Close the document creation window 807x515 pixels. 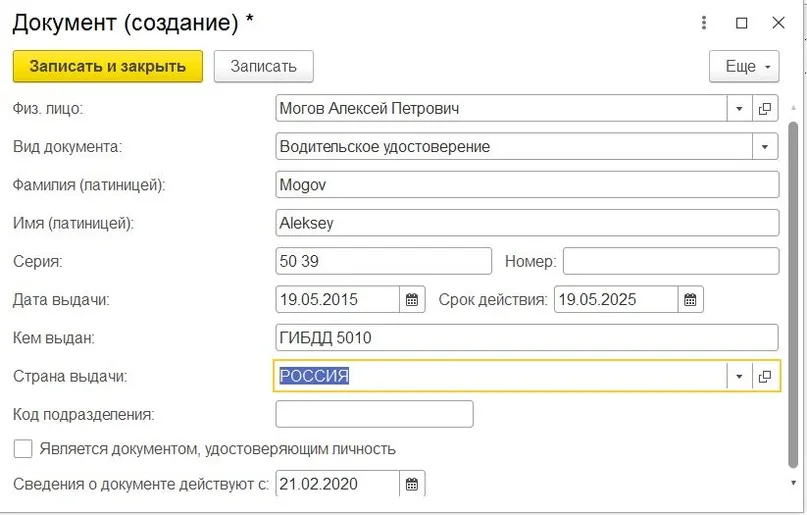click(x=778, y=23)
